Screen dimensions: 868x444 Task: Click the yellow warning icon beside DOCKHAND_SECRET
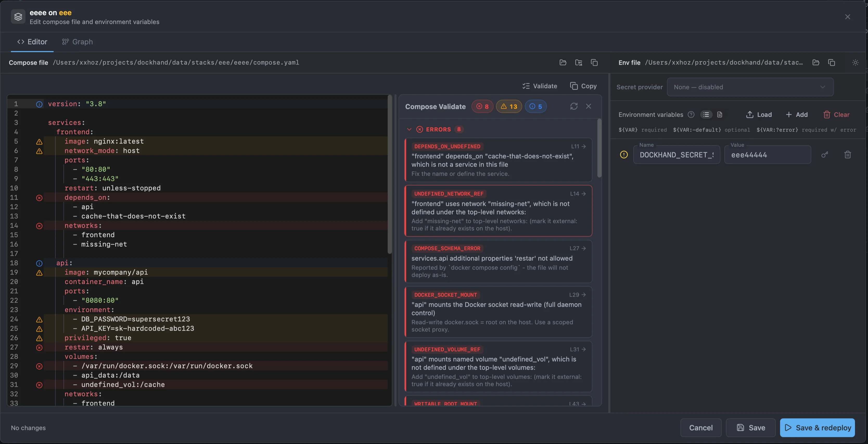pos(624,155)
